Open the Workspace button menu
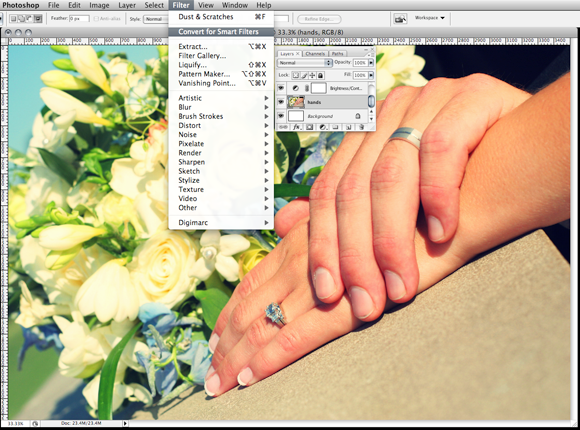 coord(430,18)
